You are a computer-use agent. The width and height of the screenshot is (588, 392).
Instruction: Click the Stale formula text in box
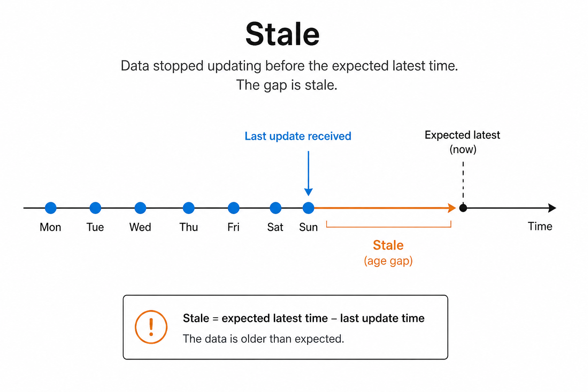click(304, 318)
